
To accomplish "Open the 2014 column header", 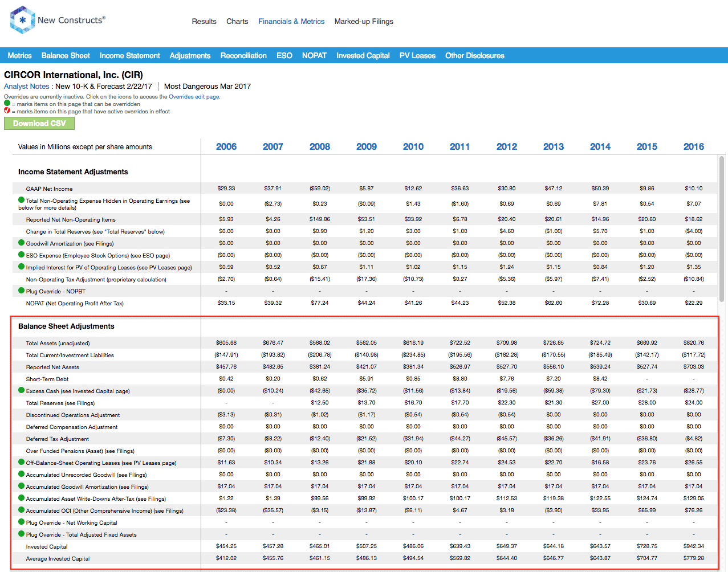I will click(600, 146).
